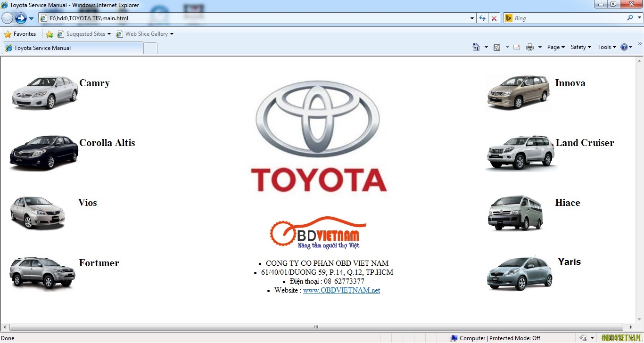Open the www.OBDVIETNAM.net link
Viewport: 644px width, 343px height.
341,290
